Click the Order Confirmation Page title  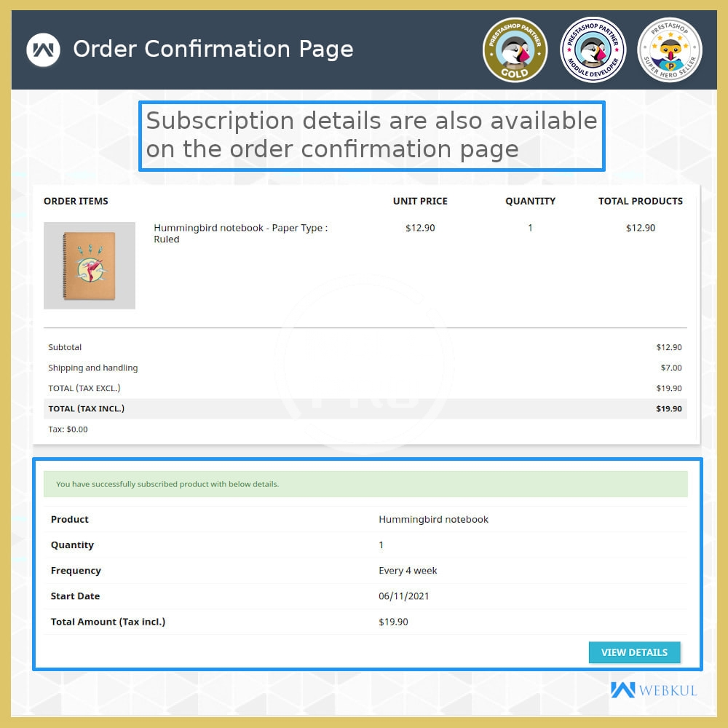tap(213, 50)
